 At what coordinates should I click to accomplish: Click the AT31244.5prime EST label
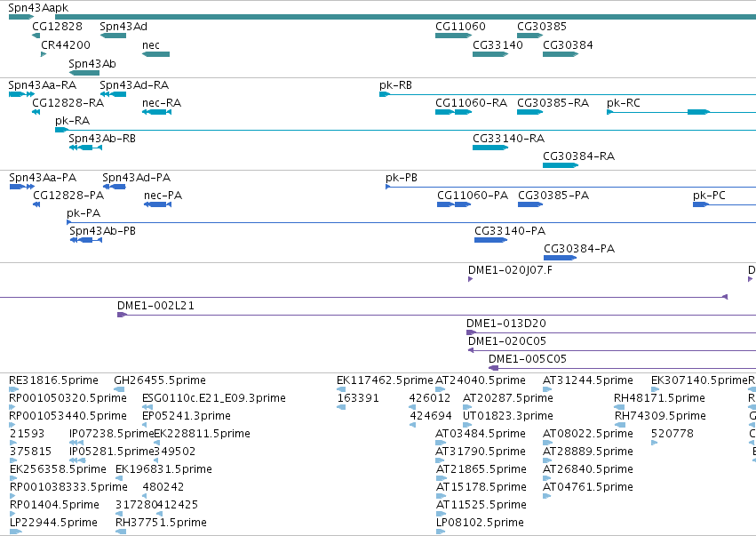[x=588, y=381]
